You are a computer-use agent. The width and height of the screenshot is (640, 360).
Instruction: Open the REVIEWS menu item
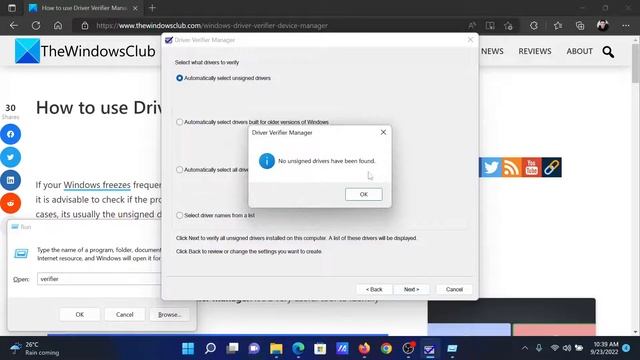click(x=535, y=51)
